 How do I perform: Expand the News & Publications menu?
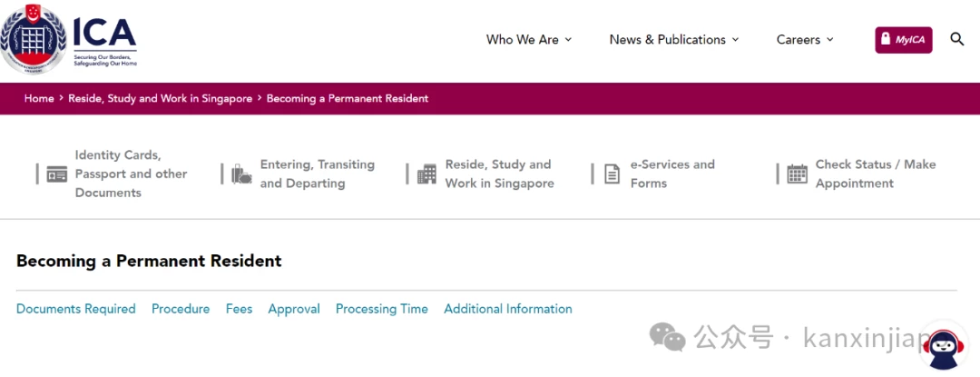coord(673,39)
